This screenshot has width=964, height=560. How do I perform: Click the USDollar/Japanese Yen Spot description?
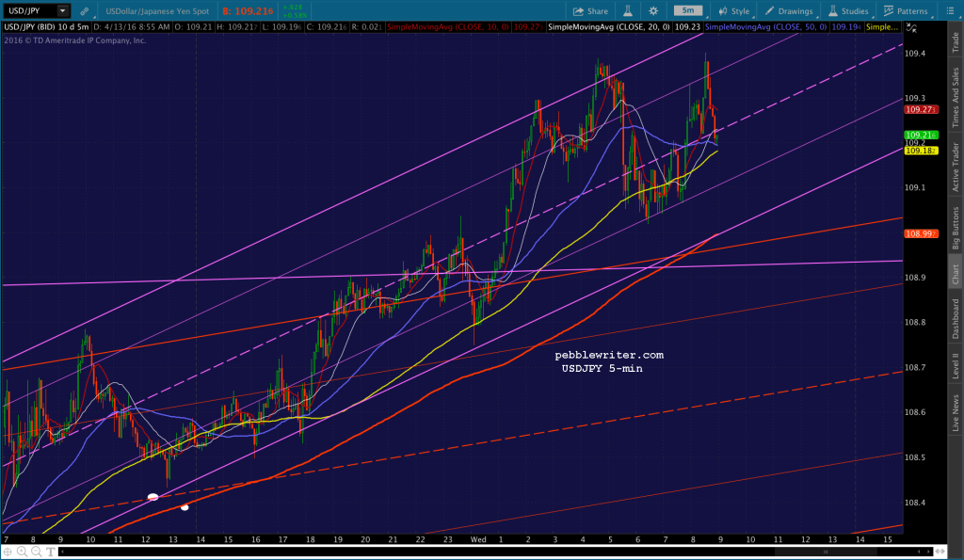pos(157,11)
